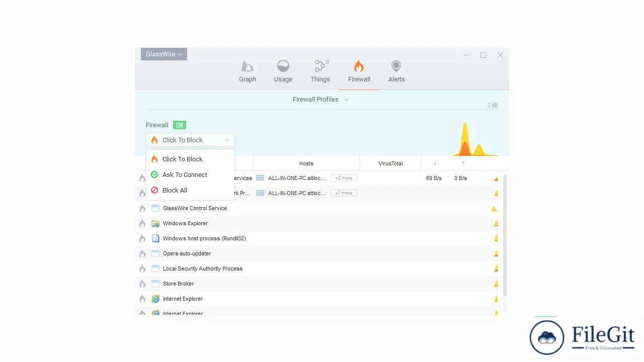The height and width of the screenshot is (362, 644).
Task: Select the Firewall tab
Action: click(x=359, y=71)
